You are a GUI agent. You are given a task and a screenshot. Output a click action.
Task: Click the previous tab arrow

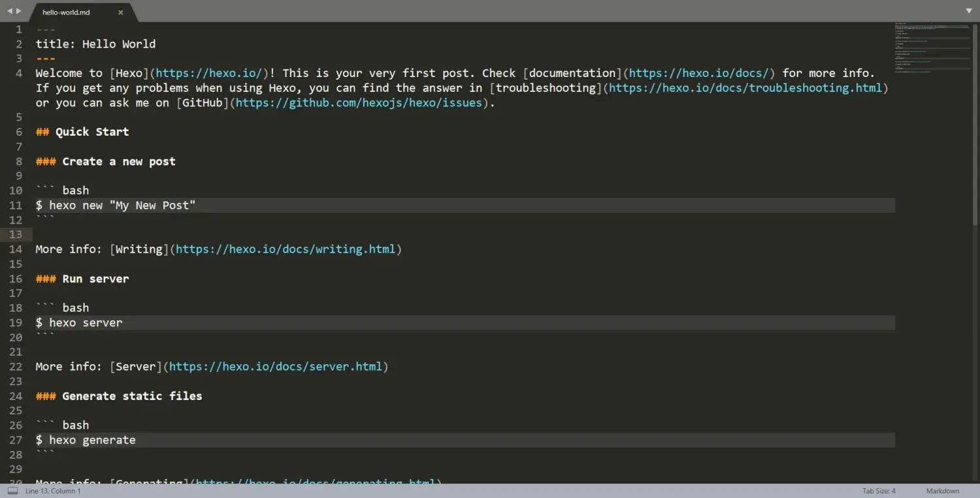tap(10, 11)
